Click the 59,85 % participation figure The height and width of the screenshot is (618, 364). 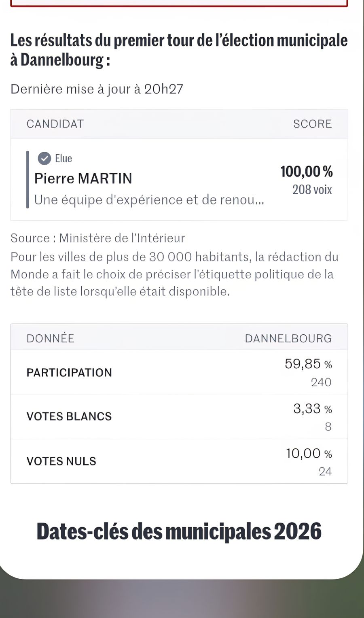point(308,364)
